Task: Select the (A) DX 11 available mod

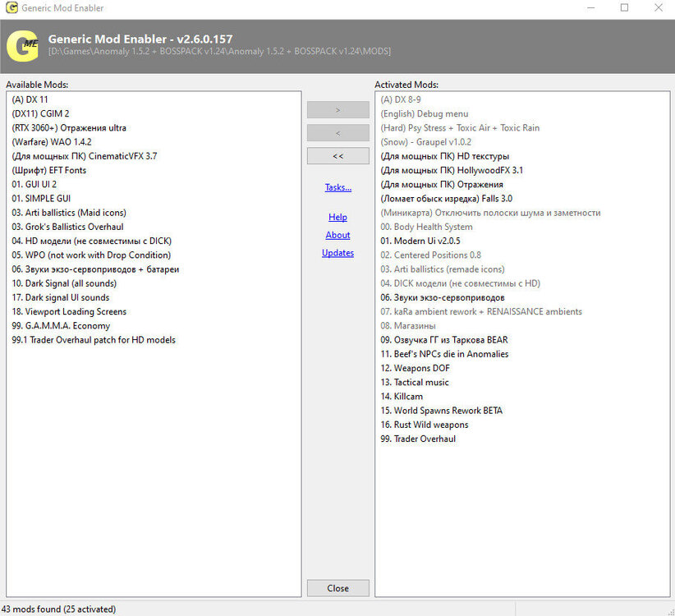Action: tap(30, 99)
